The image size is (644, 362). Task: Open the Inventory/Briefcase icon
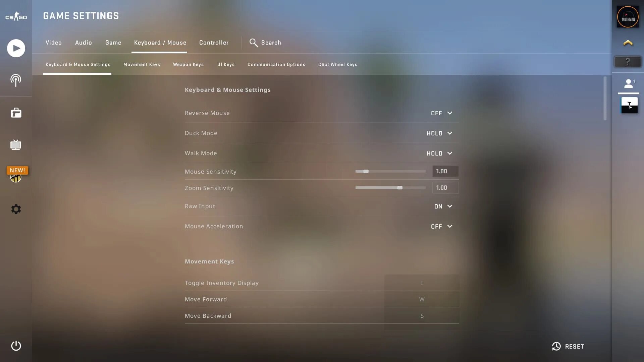(16, 113)
